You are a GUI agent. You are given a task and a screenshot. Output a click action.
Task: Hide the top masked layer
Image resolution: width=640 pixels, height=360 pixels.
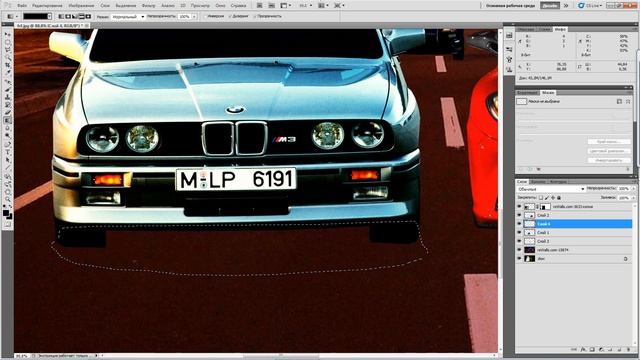coord(519,207)
